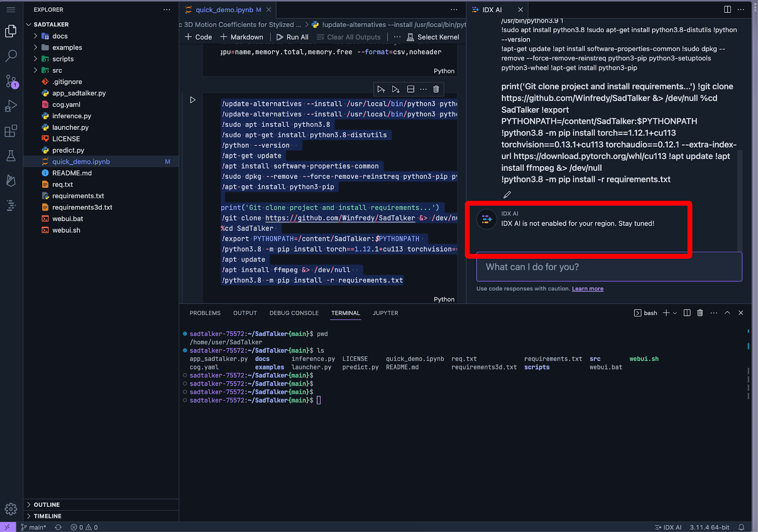
Task: Open notebook toolbar overflow menu
Action: coord(397,37)
